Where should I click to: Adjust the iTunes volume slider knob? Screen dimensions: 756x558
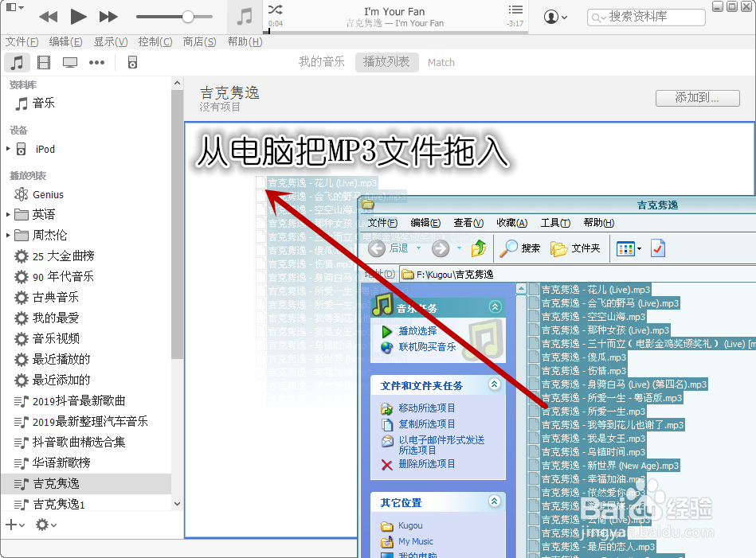click(x=187, y=17)
